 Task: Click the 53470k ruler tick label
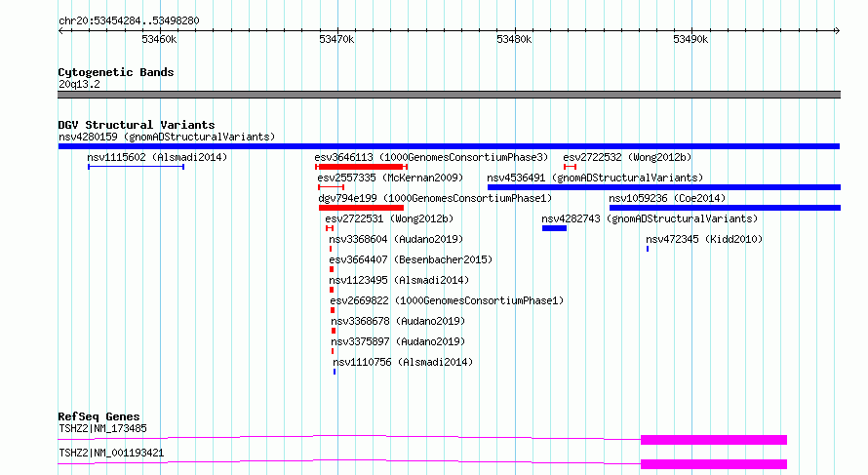tap(336, 39)
